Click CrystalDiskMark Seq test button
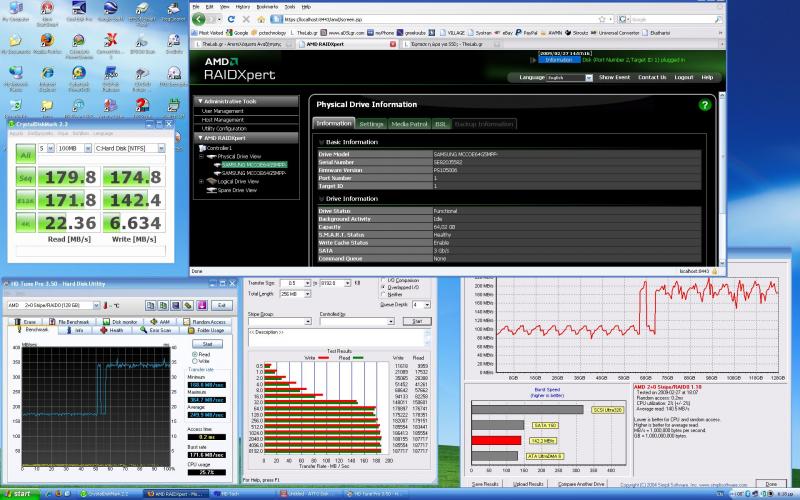800x500 pixels. point(26,178)
